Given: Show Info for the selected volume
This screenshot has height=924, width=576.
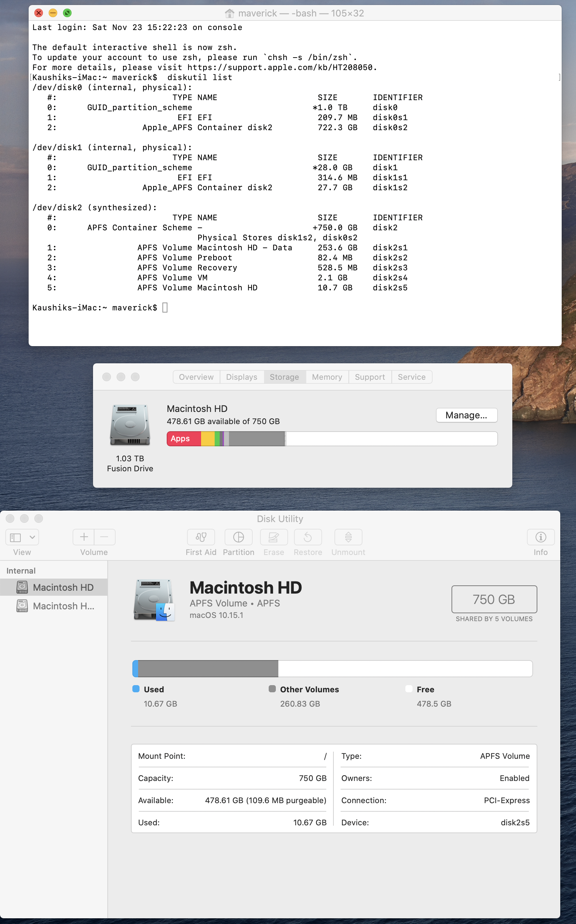Looking at the screenshot, I should pos(541,537).
